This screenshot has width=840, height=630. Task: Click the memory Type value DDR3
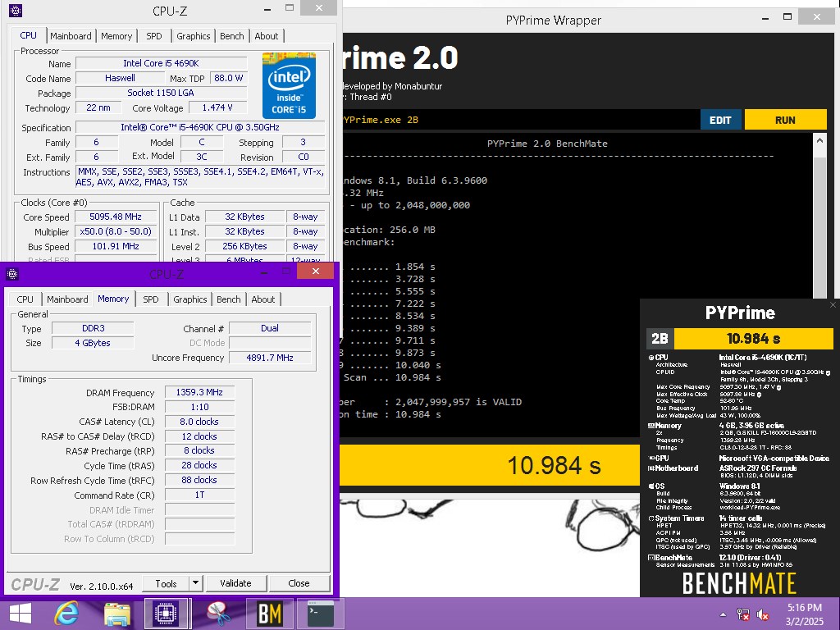[x=94, y=328]
